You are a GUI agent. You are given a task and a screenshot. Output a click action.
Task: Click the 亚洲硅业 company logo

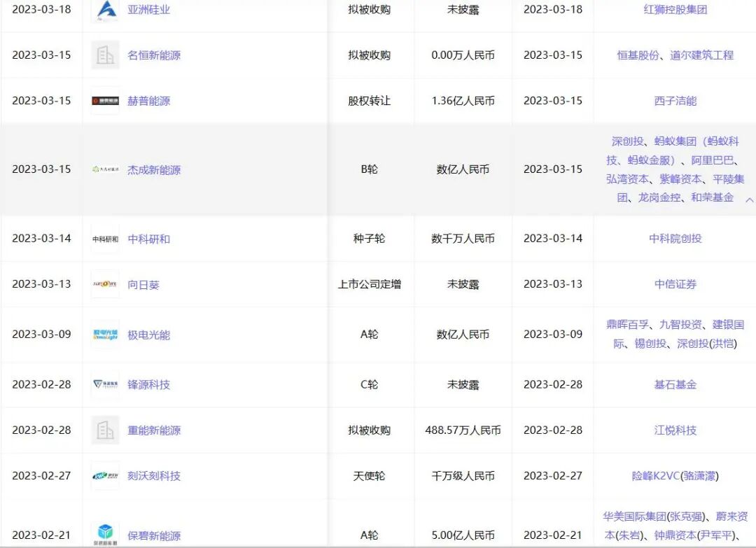[x=106, y=9]
